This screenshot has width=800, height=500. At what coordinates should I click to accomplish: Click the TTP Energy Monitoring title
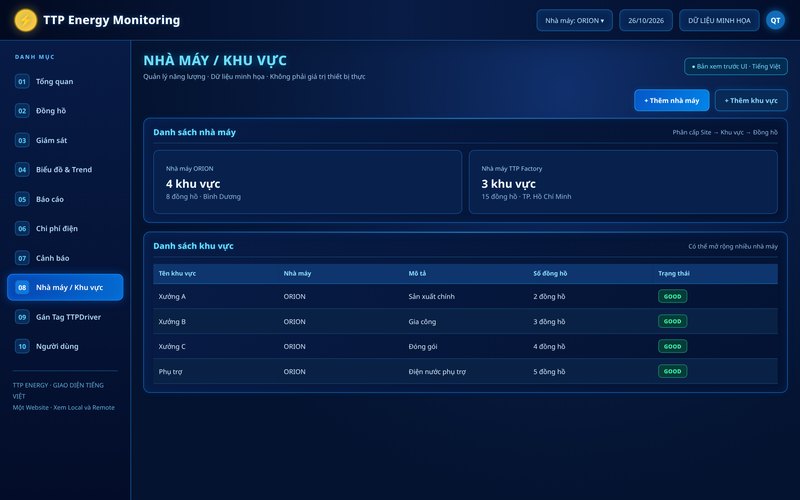coord(111,20)
